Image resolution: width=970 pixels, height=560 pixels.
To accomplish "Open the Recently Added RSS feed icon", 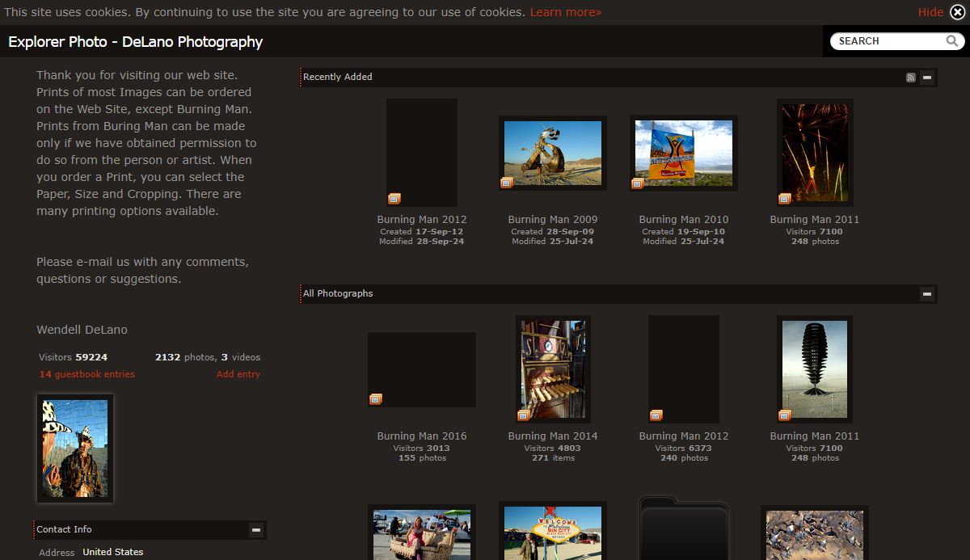I will pos(911,78).
